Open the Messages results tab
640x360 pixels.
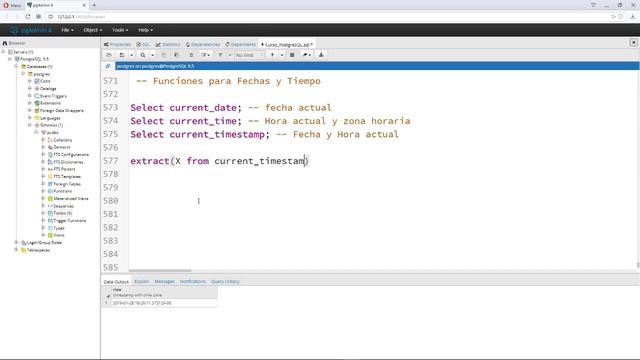point(164,282)
